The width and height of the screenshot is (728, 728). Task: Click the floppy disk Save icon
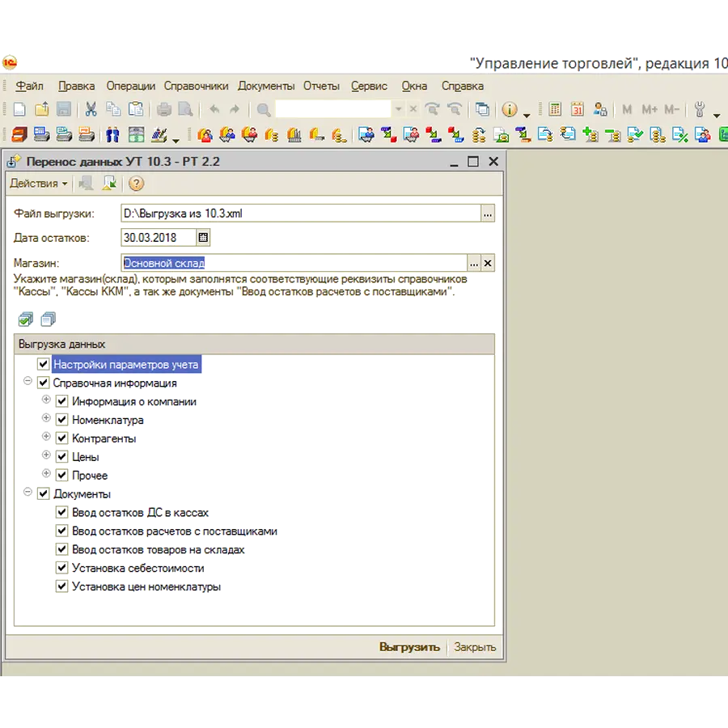pos(64,109)
